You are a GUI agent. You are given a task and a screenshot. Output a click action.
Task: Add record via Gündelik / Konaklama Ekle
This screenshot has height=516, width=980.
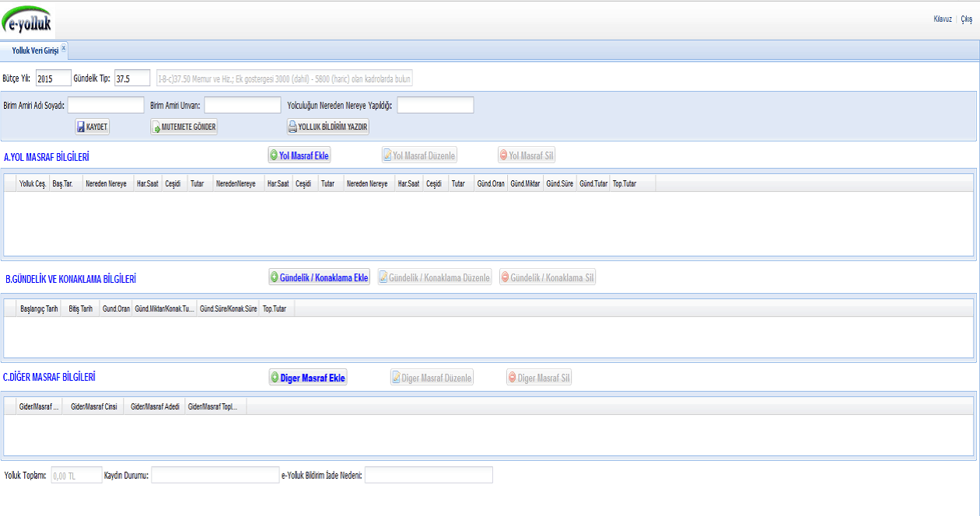(319, 277)
